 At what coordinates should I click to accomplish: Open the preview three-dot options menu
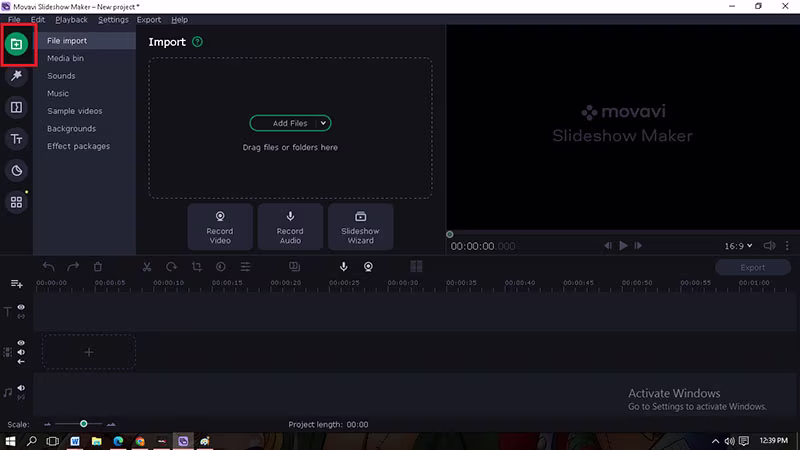coord(787,246)
